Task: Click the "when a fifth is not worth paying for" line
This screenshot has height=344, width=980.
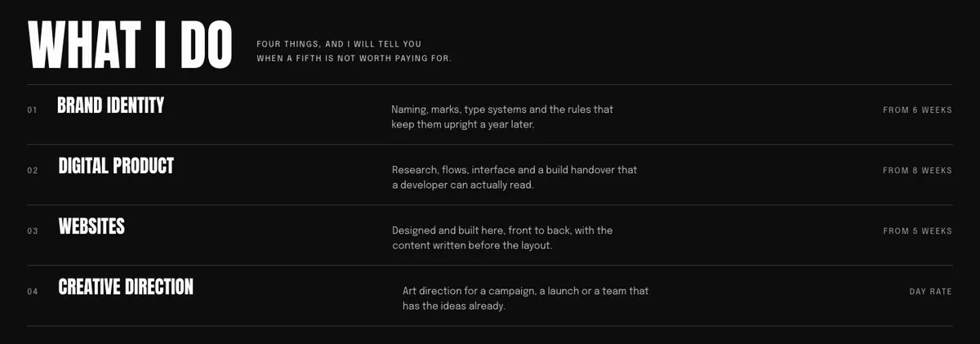Action: (x=354, y=59)
